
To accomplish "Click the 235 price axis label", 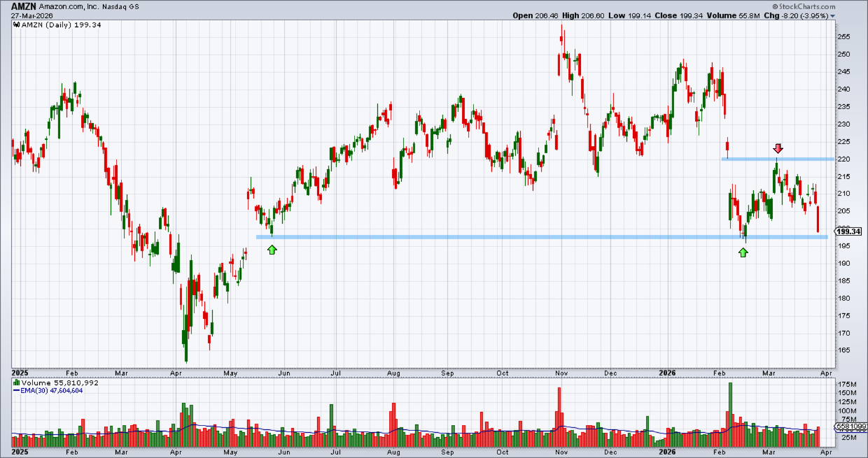I will [x=843, y=107].
